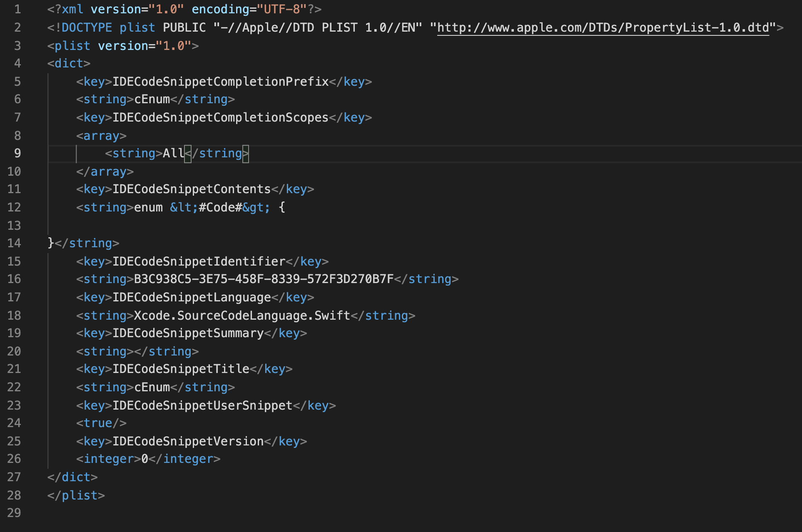Screen dimensions: 802x532
Task: Click the Apple DTD PropertyList URL link
Action: click(603, 27)
